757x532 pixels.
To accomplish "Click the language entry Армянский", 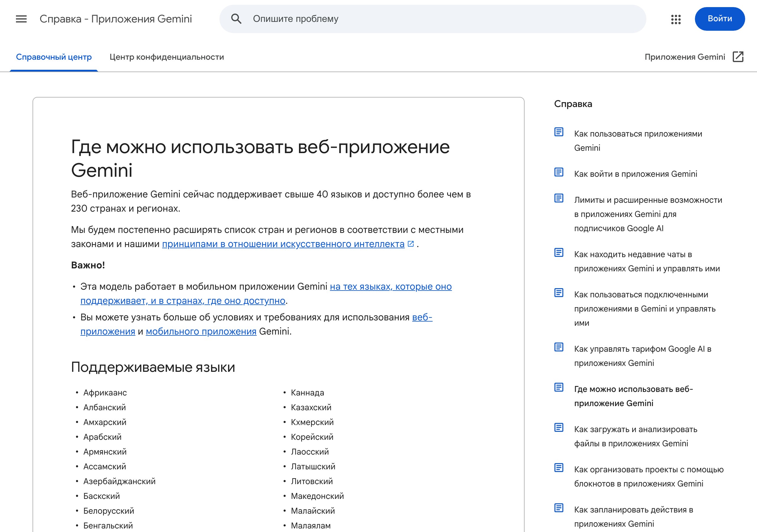I will pyautogui.click(x=105, y=452).
